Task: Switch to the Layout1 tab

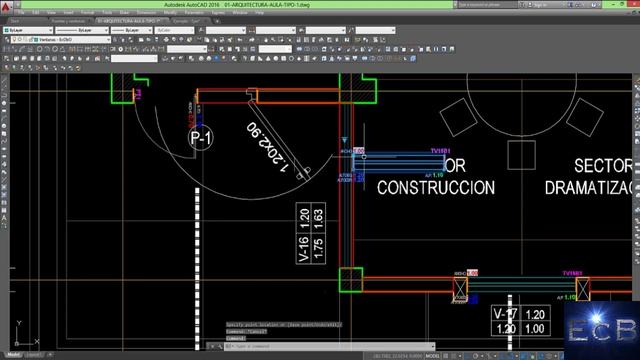Action: pos(33,355)
